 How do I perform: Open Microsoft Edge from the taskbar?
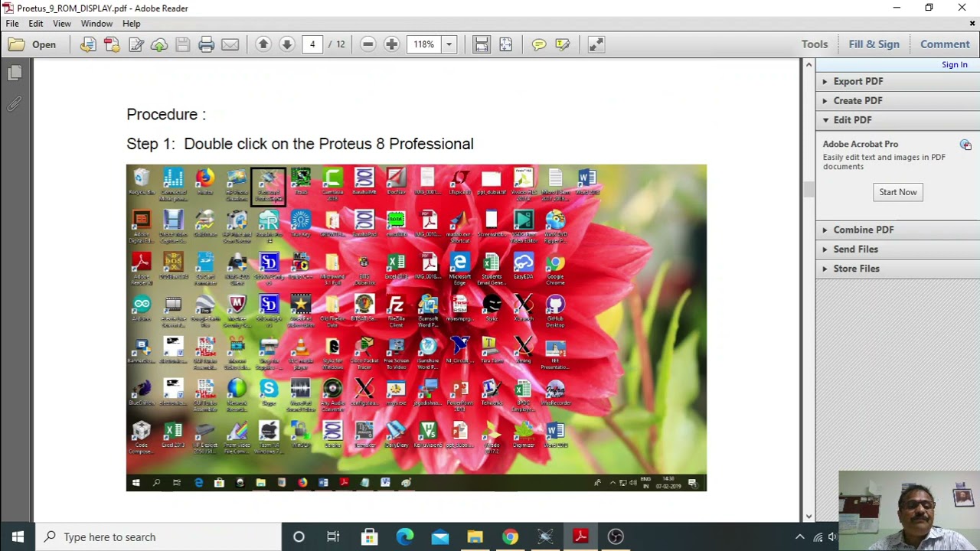click(x=404, y=537)
